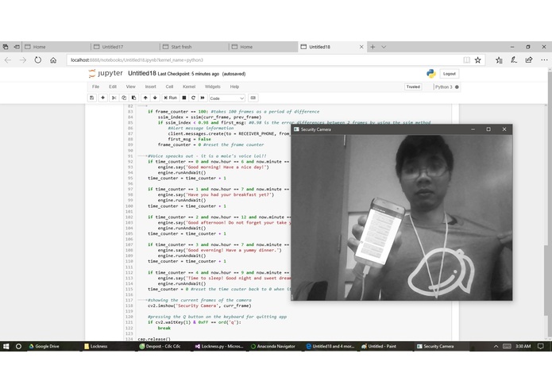Click the Logout button

(450, 74)
